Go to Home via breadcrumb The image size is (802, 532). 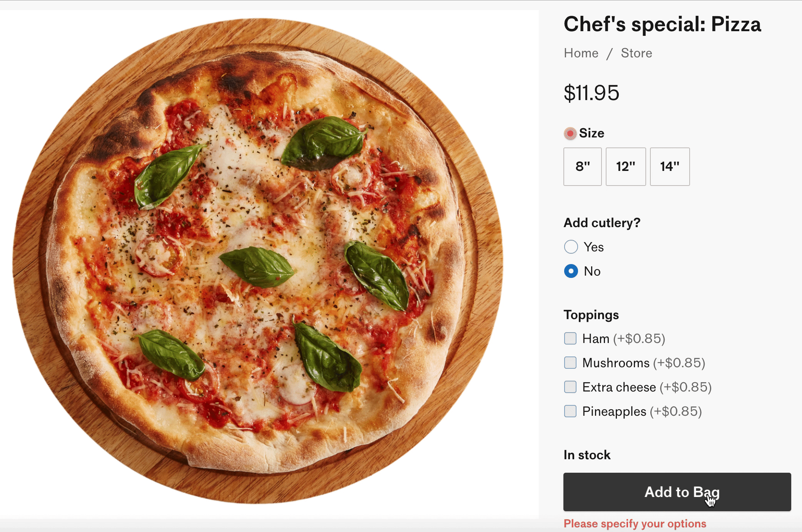[581, 53]
